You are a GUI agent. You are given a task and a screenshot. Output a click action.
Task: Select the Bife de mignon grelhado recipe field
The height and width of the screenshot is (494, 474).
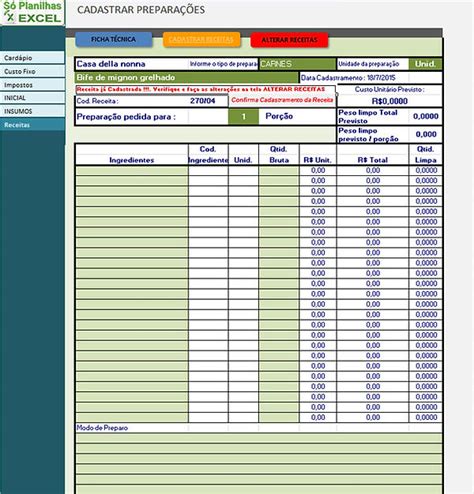click(x=187, y=77)
